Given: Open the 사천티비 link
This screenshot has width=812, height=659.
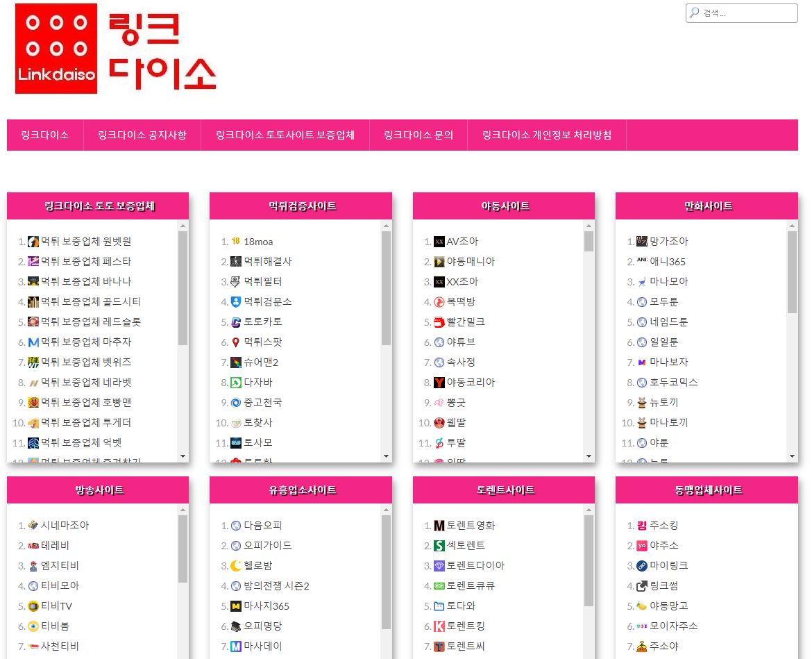Looking at the screenshot, I should coord(60,647).
